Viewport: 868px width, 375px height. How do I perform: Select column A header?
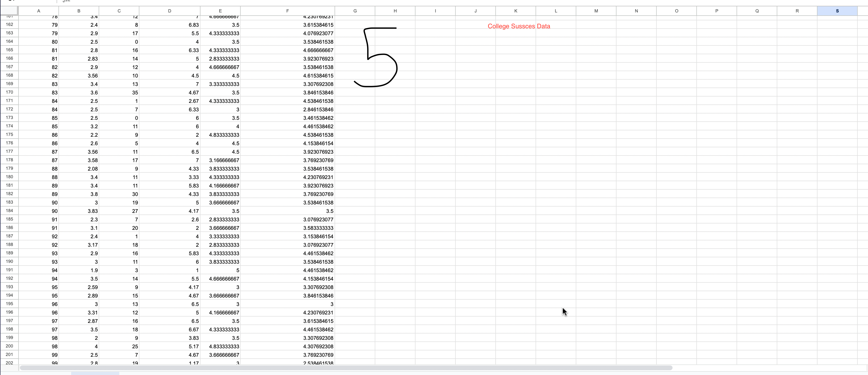tap(39, 10)
